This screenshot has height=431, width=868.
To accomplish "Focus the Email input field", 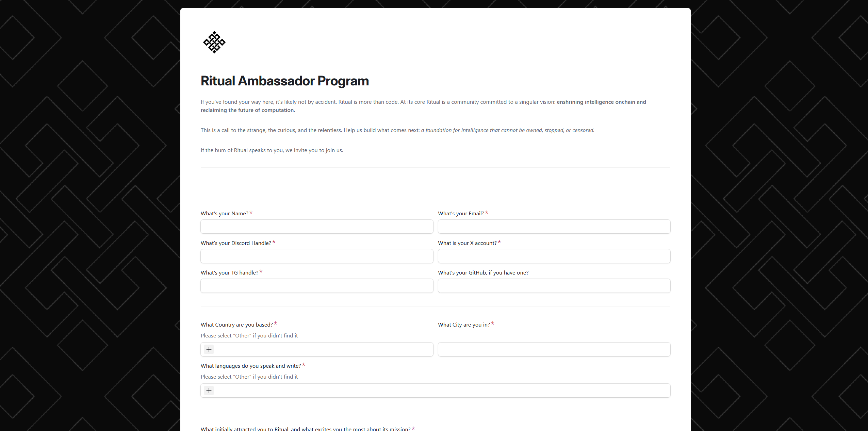I will pyautogui.click(x=554, y=227).
